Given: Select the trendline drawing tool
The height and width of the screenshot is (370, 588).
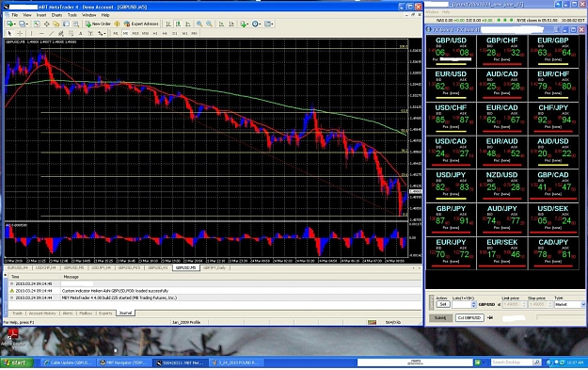Looking at the screenshot, I should pyautogui.click(x=52, y=33).
